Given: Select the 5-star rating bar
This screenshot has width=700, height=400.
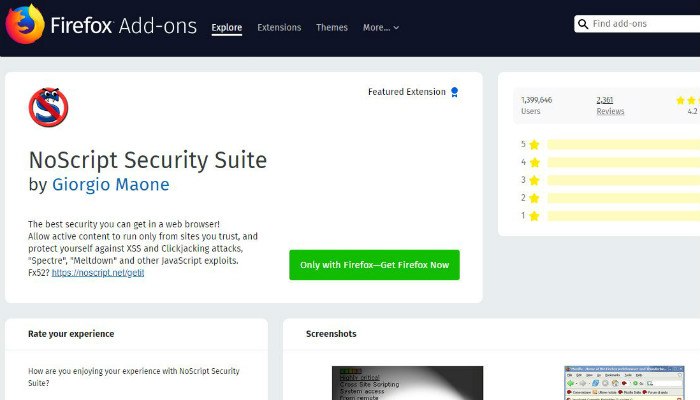Looking at the screenshot, I should click(x=622, y=144).
